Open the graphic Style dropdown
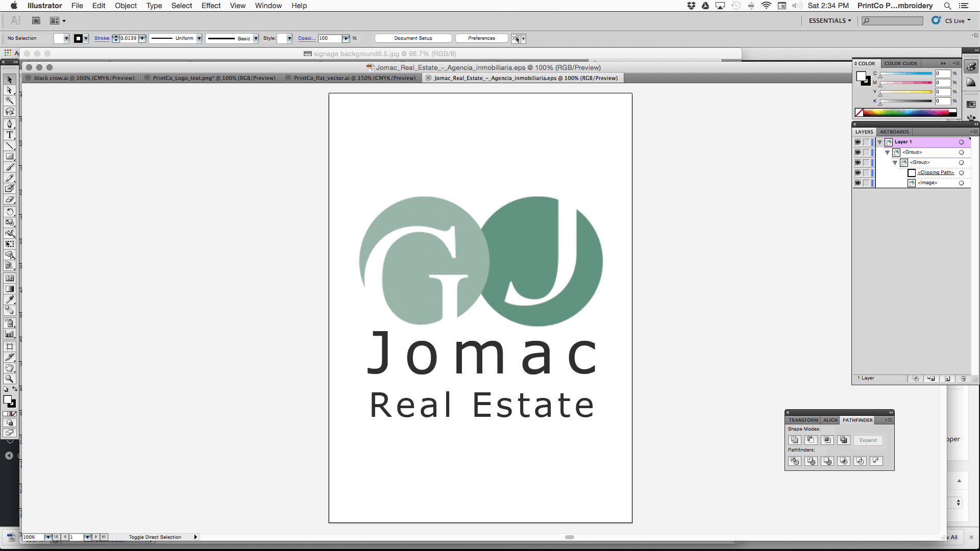The height and width of the screenshot is (551, 980). [289, 38]
